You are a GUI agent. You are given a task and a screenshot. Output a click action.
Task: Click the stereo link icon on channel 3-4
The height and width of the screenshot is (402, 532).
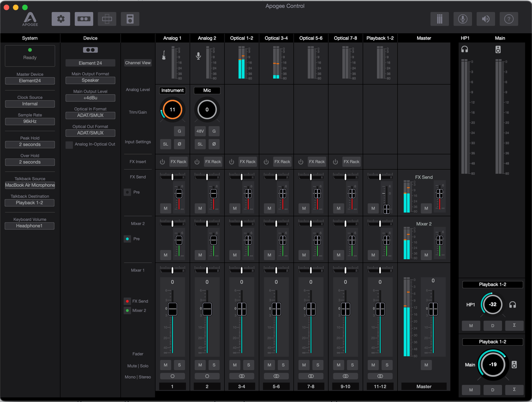click(242, 376)
